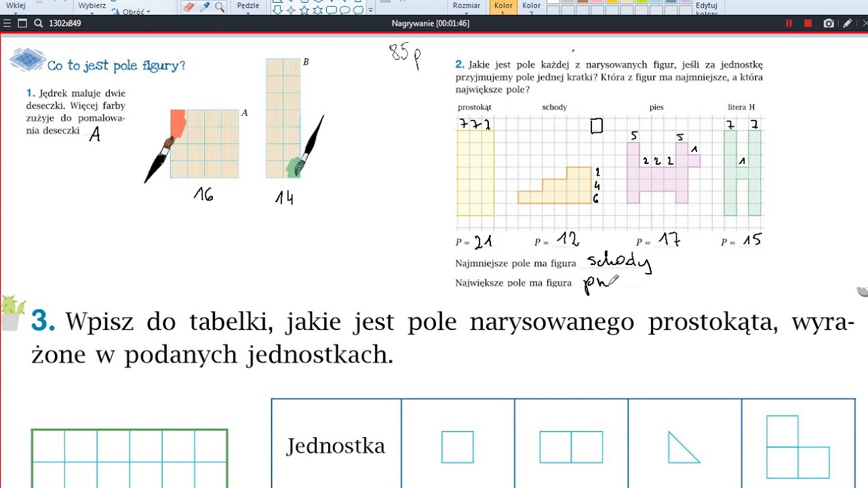Screen dimensions: 868x488
Task: Select Kolor 1 foreground color
Action: tap(503, 7)
